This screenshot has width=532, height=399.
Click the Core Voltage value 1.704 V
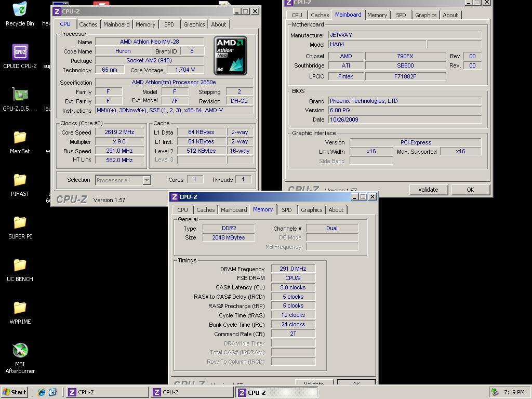[x=185, y=70]
